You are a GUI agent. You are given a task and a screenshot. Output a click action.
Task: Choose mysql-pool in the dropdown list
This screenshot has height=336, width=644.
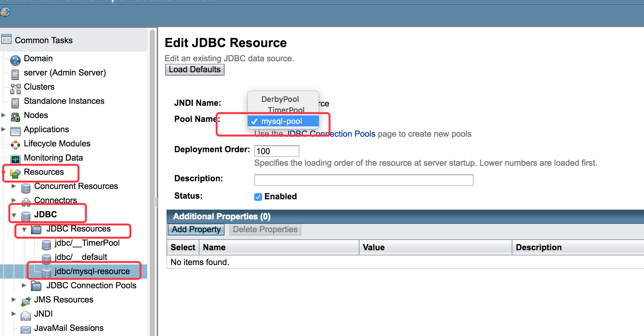click(x=281, y=121)
